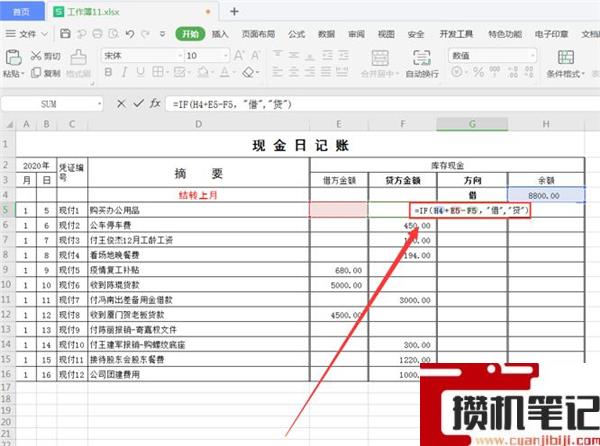The width and height of the screenshot is (600, 446).
Task: Click the increase decimal places icon
Action: 513,72
